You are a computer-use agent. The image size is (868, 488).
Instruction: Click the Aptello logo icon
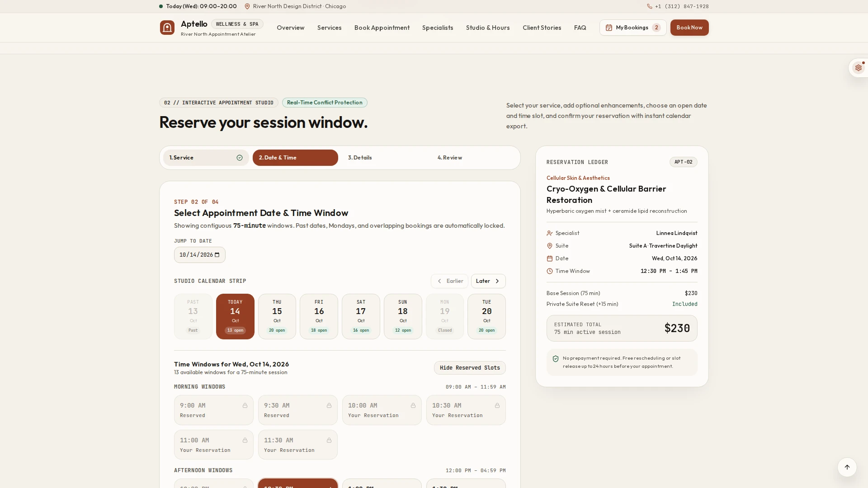click(x=167, y=28)
